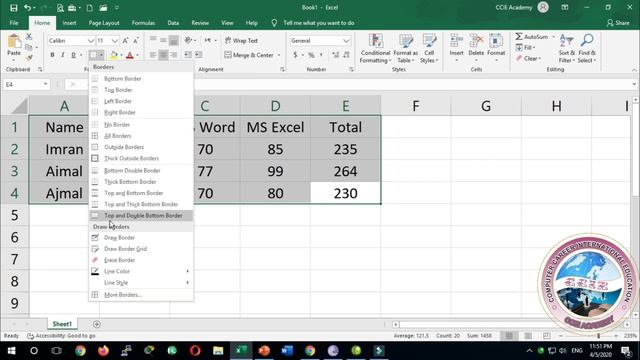Viewport: 640px width, 360px height.
Task: Click the Undo arrow icon
Action: pyautogui.click(x=27, y=7)
